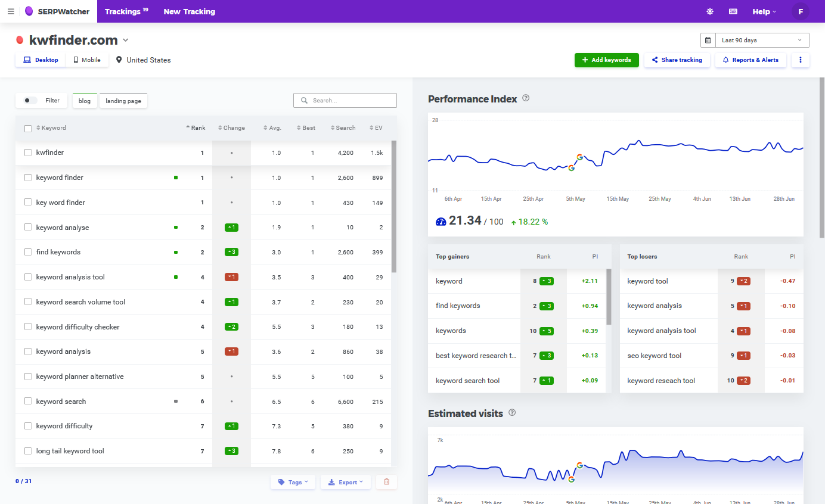The image size is (825, 504).
Task: Open user avatar F menu
Action: [801, 11]
